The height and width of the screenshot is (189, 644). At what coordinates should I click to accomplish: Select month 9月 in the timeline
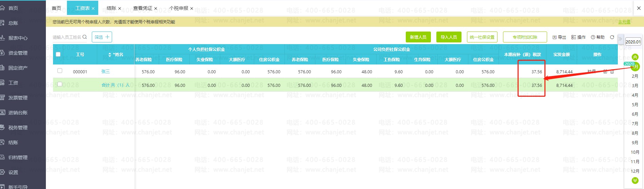[635, 143]
